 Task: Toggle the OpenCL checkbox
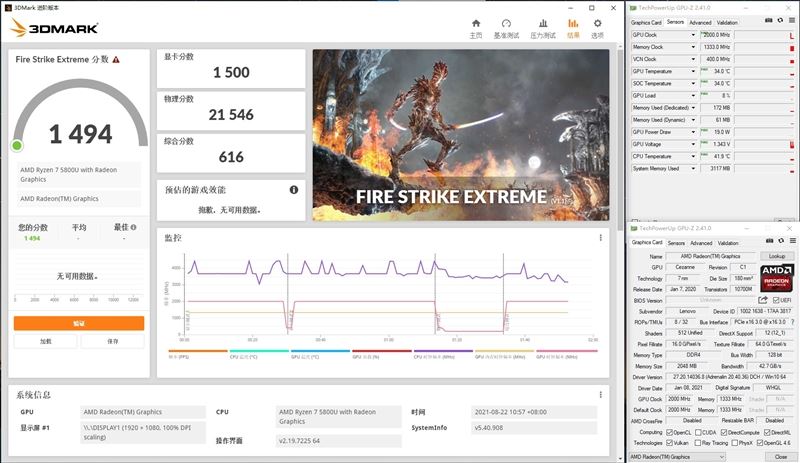668,431
